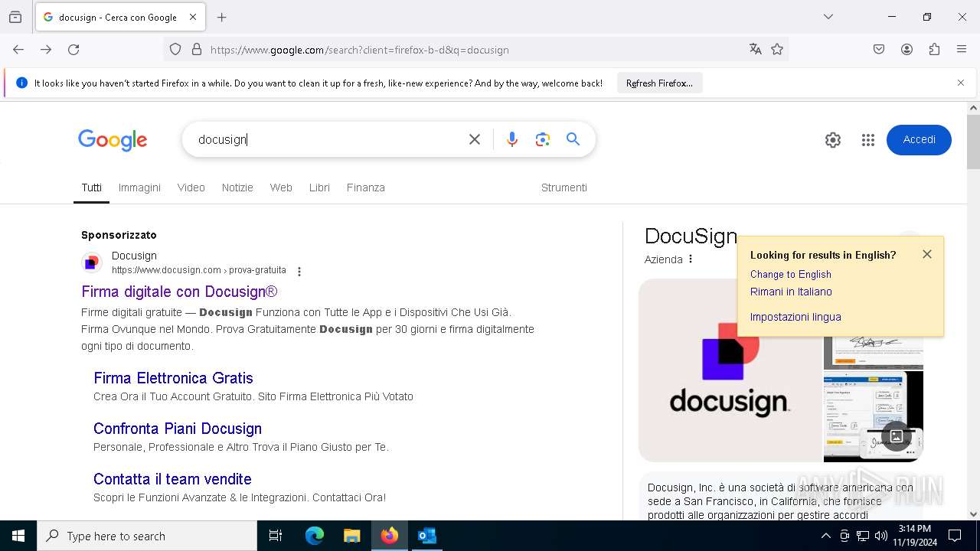Dismiss the Firefox refresh notification bar
Screen dimensions: 980x551
tap(961, 83)
